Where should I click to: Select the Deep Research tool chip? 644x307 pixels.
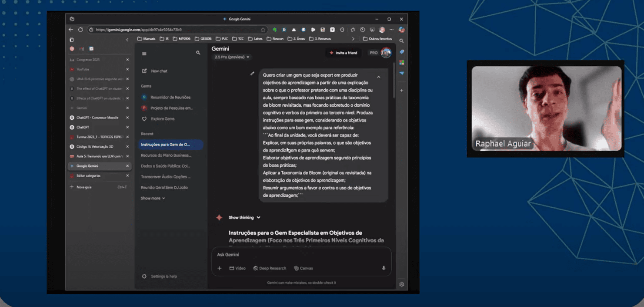click(x=270, y=268)
